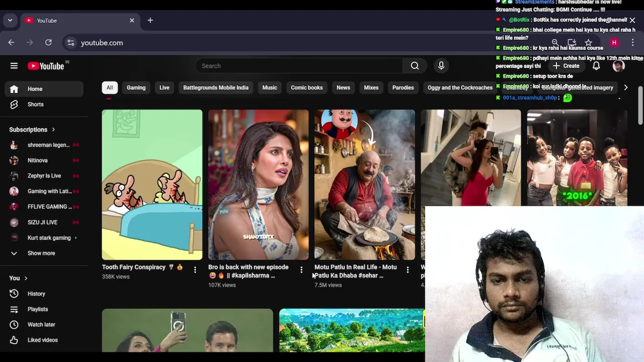The width and height of the screenshot is (644, 362).
Task: Open options for Motu Patlu video
Action: tap(408, 270)
